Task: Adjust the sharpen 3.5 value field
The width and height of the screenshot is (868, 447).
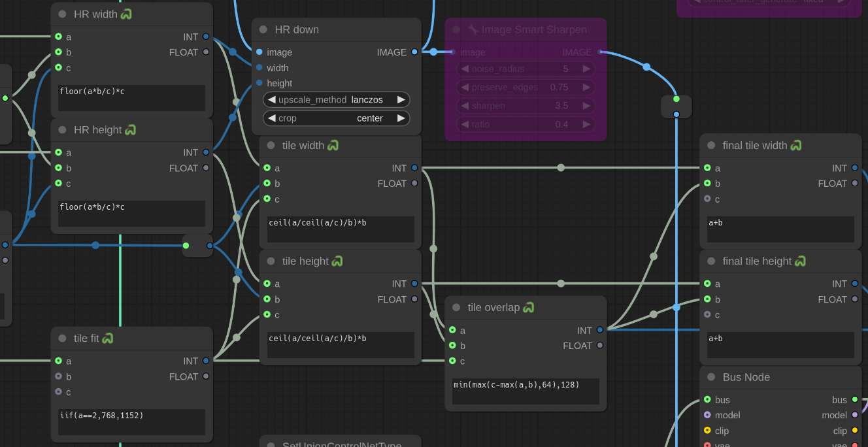Action: 526,106
